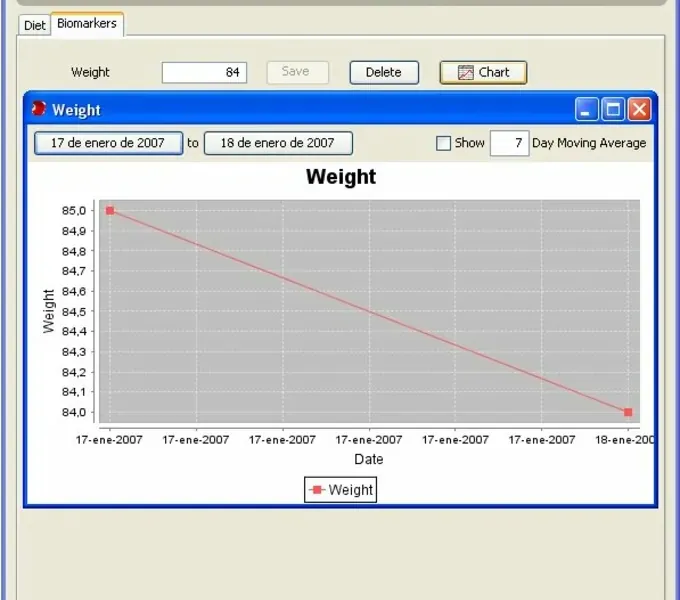Switch to the Diet tab
The height and width of the screenshot is (600, 680).
click(x=34, y=25)
